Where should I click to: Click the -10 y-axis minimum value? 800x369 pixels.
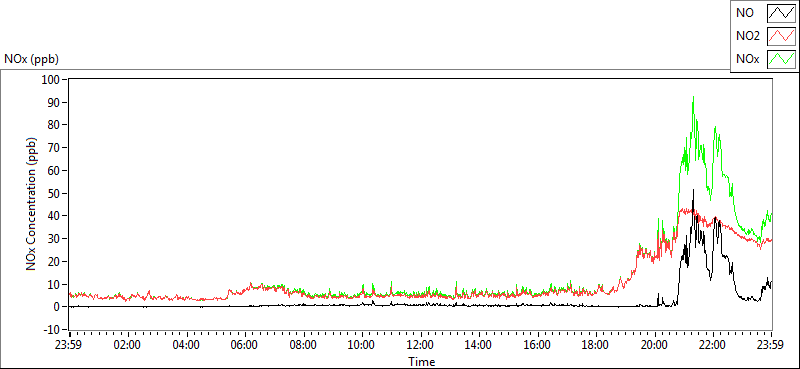(x=52, y=329)
